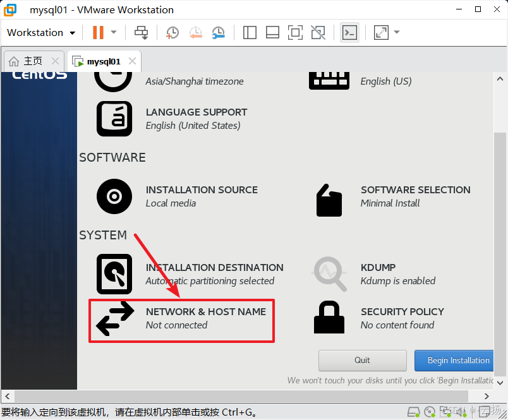Close the mysql01 tab
508x420 pixels.
click(x=132, y=61)
